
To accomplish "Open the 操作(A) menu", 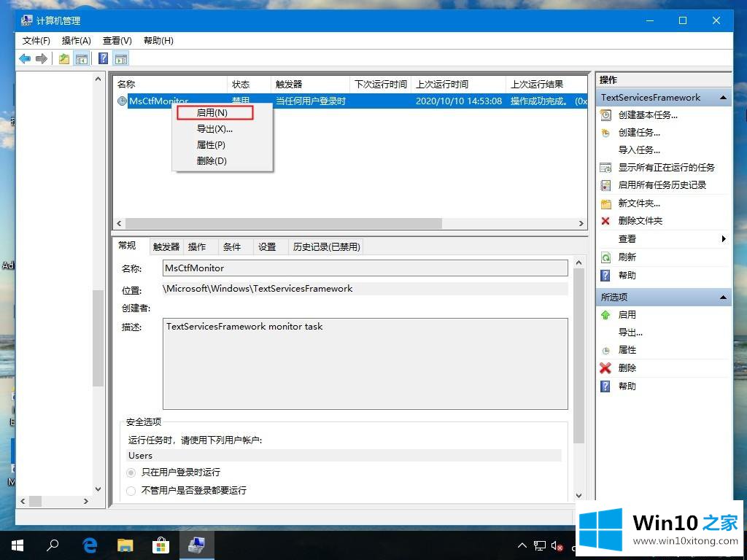I will coord(76,41).
